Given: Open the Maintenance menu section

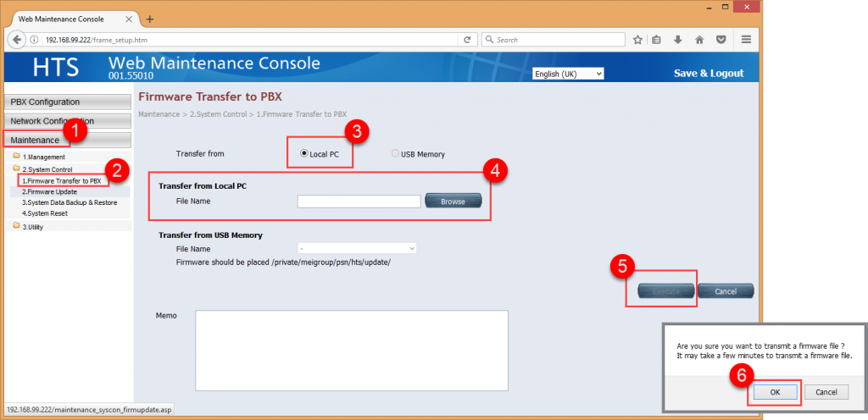Looking at the screenshot, I should tap(68, 141).
